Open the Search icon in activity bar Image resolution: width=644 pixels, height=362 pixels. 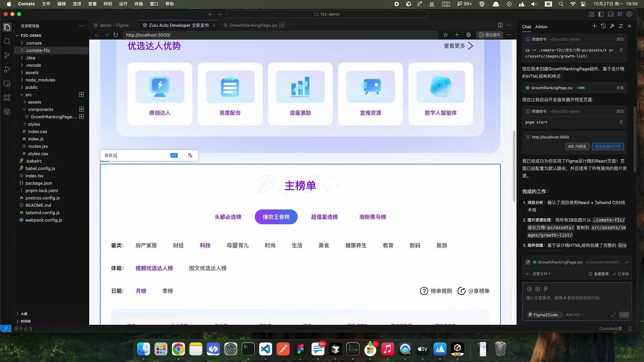point(7,41)
